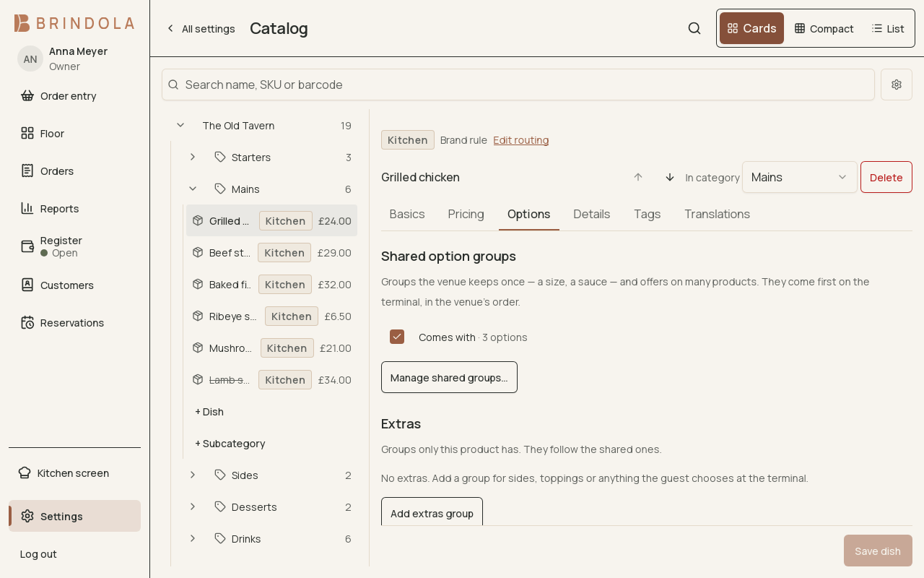The height and width of the screenshot is (578, 924).
Task: Open the Pricing tab
Action: coord(466,214)
